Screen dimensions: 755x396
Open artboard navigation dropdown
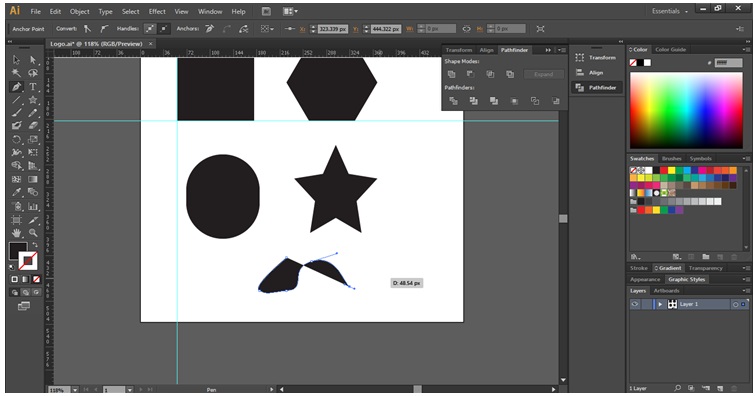pos(130,389)
